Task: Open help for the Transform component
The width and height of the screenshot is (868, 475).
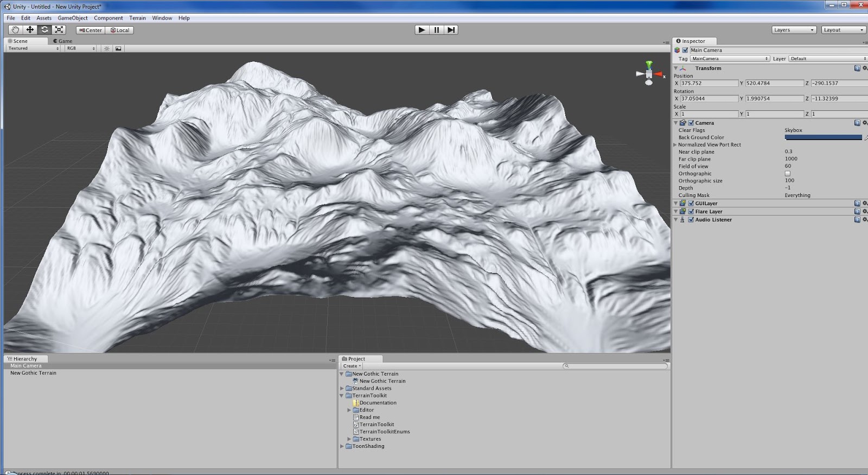Action: click(x=857, y=68)
